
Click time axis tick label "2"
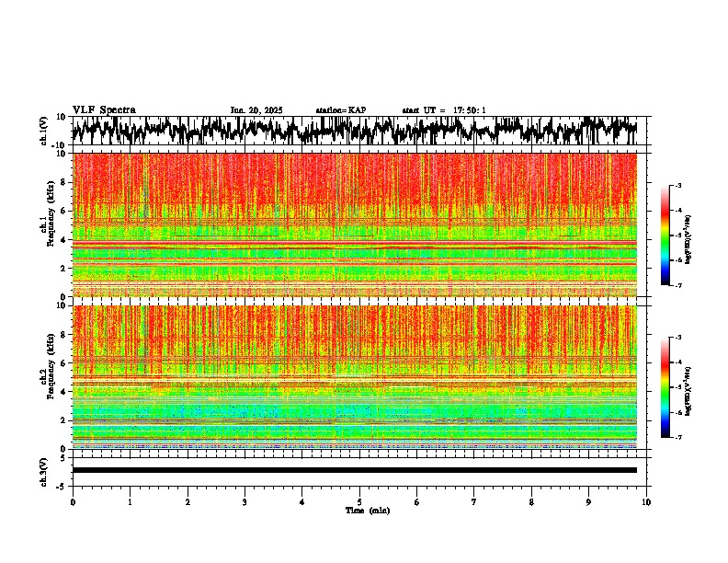188,502
